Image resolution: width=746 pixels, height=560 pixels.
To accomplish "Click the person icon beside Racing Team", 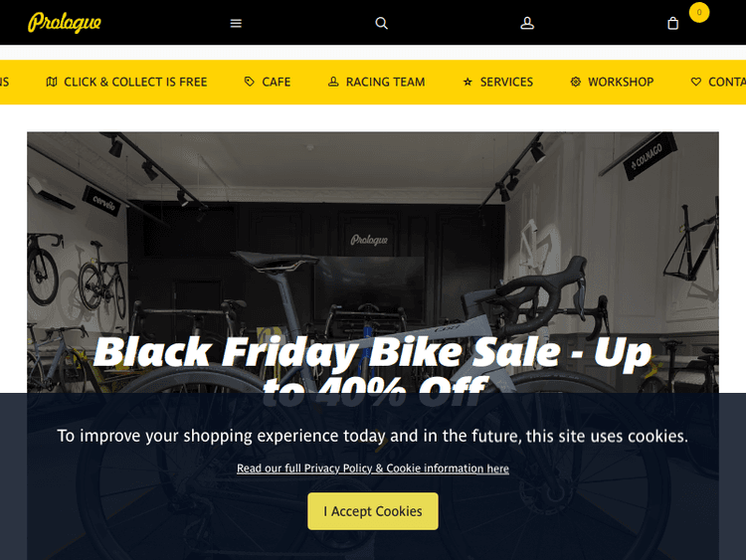I will pos(333,82).
